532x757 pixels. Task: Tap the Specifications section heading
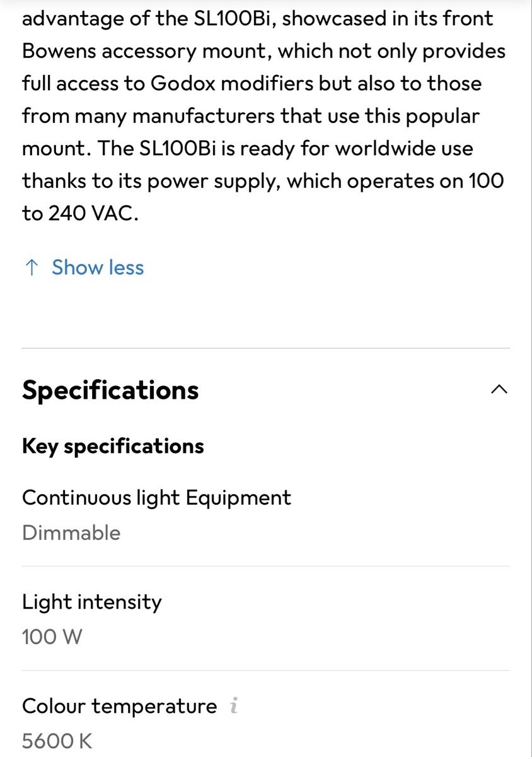click(110, 390)
